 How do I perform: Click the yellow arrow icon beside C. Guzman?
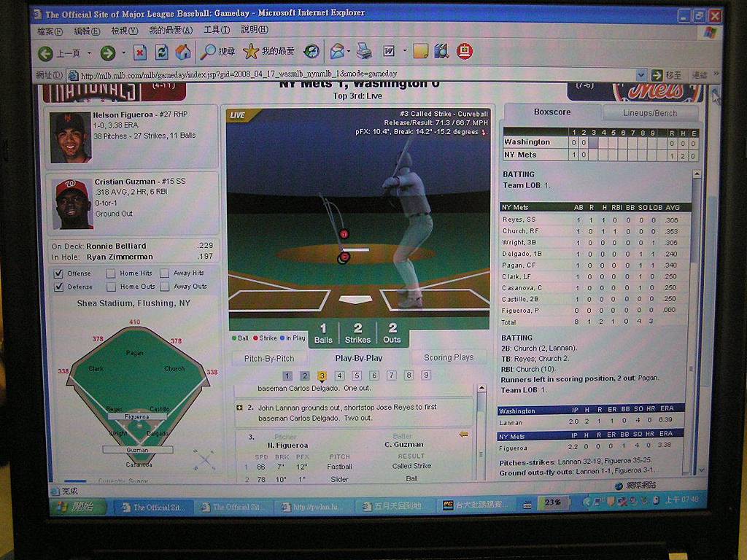click(x=463, y=435)
